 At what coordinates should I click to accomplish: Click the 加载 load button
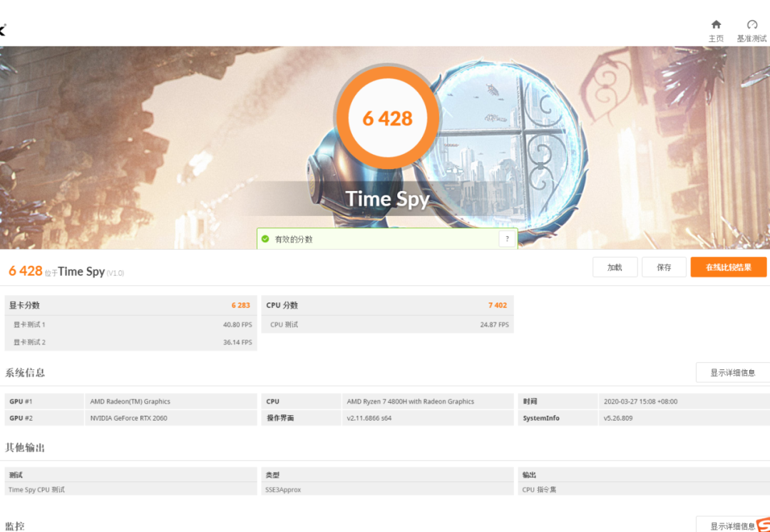pos(615,267)
